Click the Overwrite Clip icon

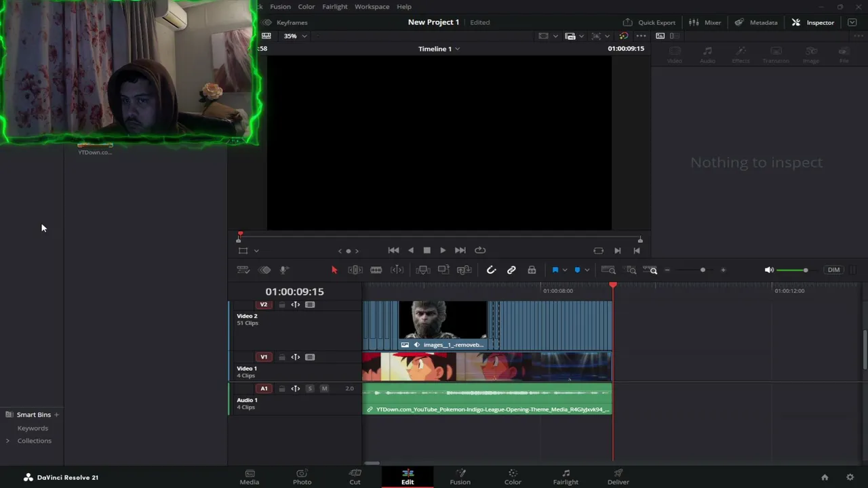click(443, 270)
